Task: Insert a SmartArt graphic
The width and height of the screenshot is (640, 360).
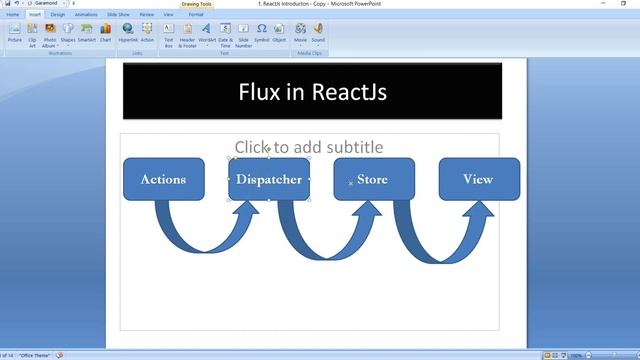Action: pyautogui.click(x=87, y=33)
